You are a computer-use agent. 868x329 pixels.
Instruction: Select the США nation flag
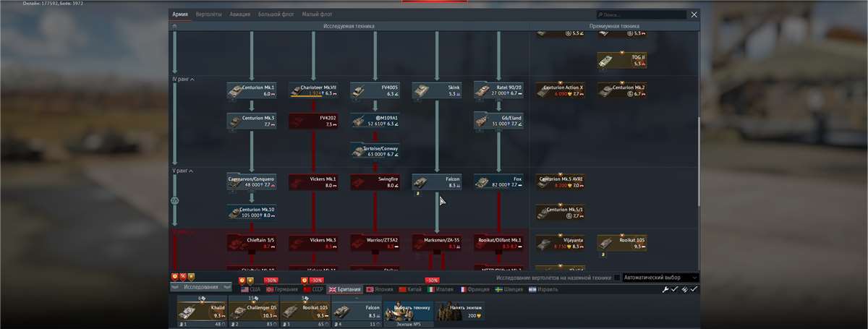point(250,289)
